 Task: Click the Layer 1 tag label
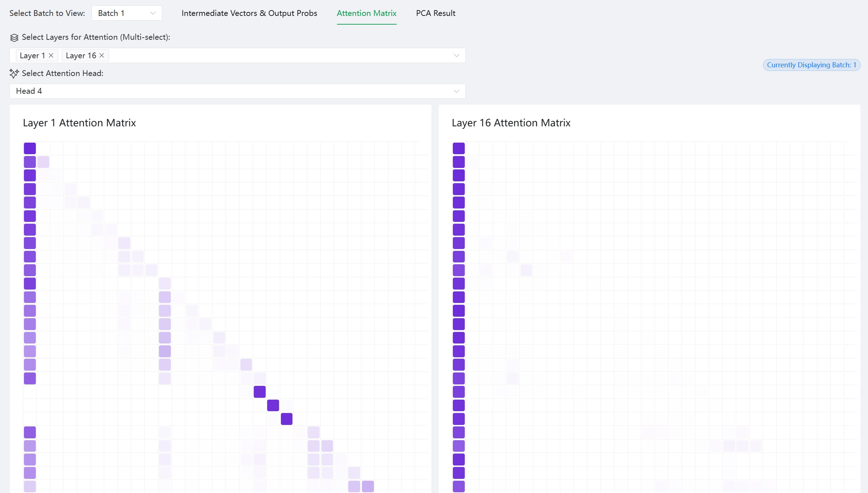pyautogui.click(x=32, y=55)
